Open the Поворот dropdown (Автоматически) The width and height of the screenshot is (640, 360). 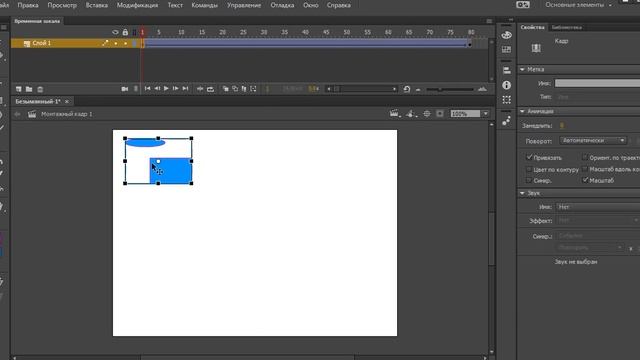pyautogui.click(x=593, y=140)
